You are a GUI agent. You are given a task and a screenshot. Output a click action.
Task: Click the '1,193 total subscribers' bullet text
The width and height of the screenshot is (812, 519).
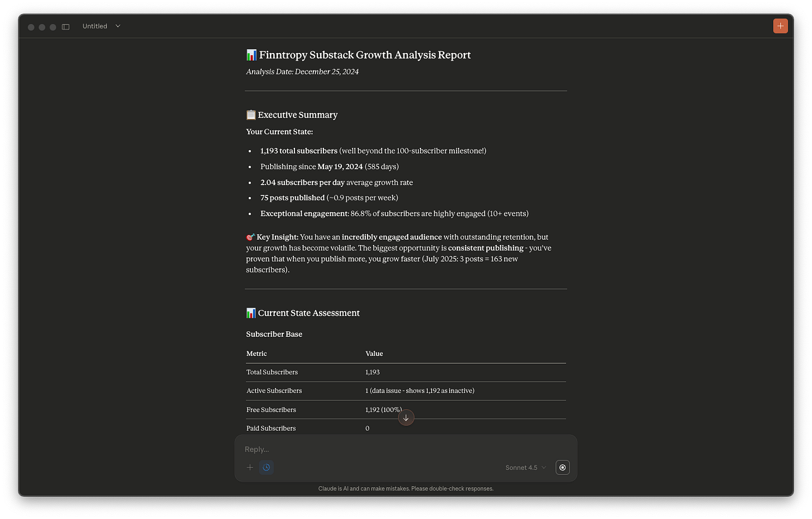point(299,151)
